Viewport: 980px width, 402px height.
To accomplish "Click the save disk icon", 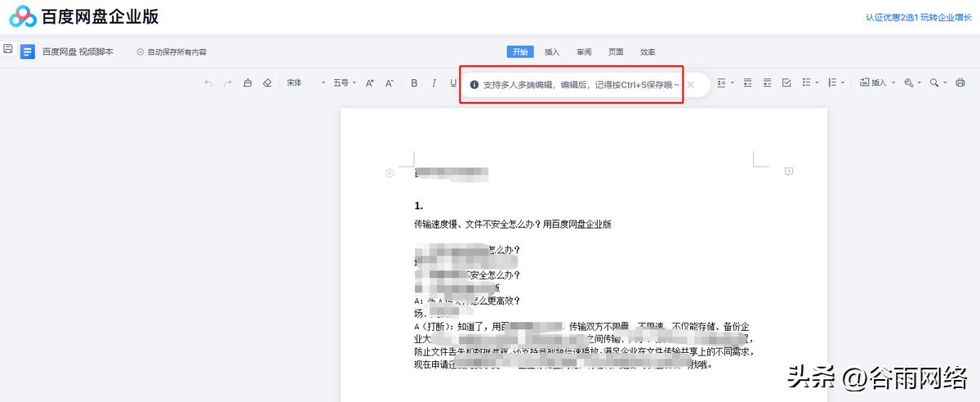I will (x=7, y=49).
